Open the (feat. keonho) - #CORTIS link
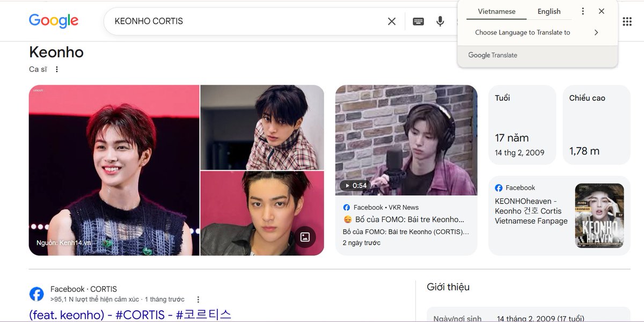644x322 pixels. pyautogui.click(x=130, y=314)
